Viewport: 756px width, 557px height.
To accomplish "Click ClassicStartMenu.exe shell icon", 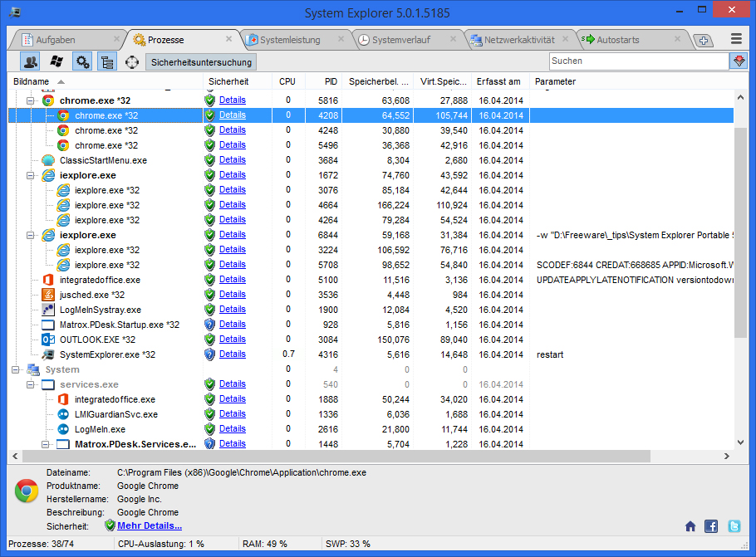I will 48,160.
